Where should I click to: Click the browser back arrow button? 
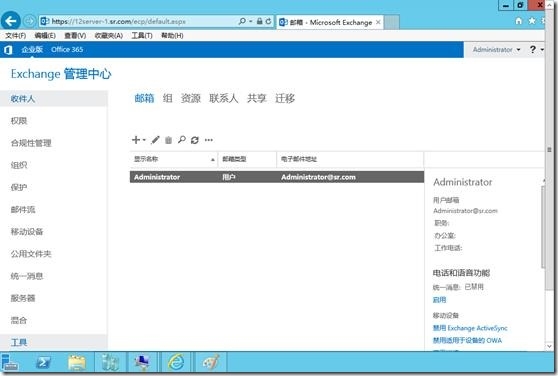10,21
